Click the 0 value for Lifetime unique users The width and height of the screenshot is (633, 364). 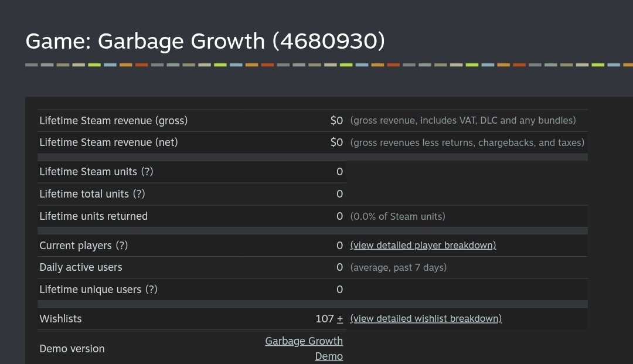coord(340,290)
